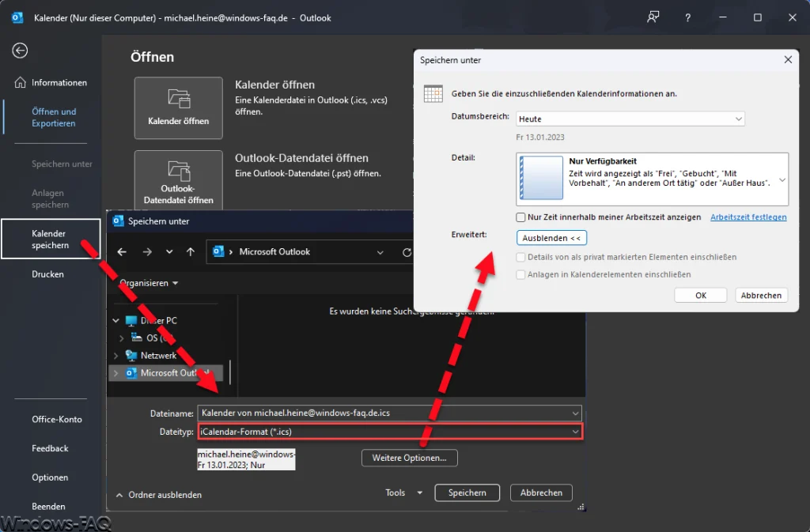Expand the OS drive tree node
The width and height of the screenshot is (810, 532).
coord(121,338)
